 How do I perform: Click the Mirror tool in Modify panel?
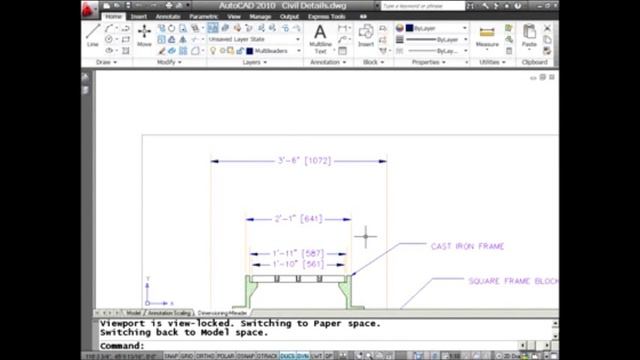pyautogui.click(x=182, y=40)
